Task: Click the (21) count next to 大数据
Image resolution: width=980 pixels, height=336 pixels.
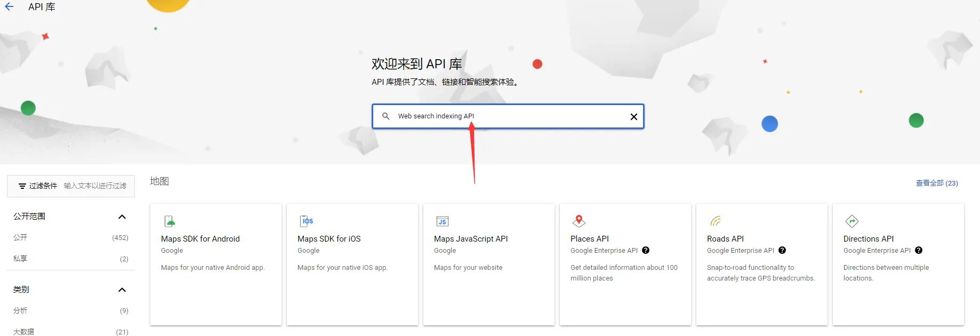Action: click(x=122, y=332)
